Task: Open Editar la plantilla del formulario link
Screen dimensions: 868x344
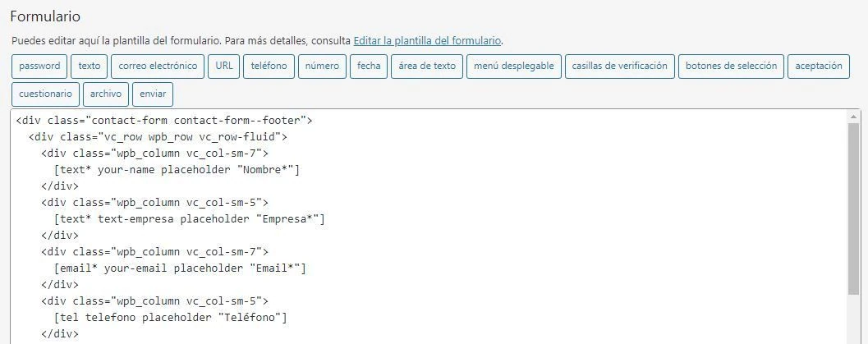Action: click(427, 40)
